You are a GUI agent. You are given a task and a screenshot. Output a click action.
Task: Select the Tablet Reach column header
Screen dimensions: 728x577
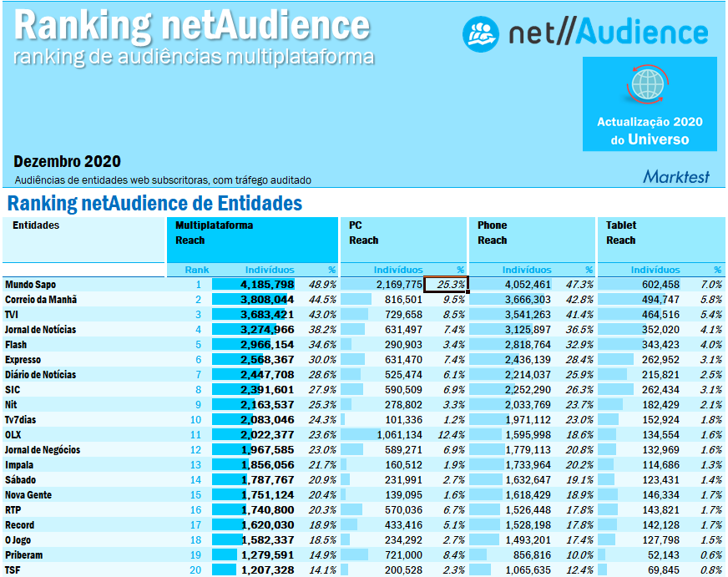pyautogui.click(x=660, y=233)
